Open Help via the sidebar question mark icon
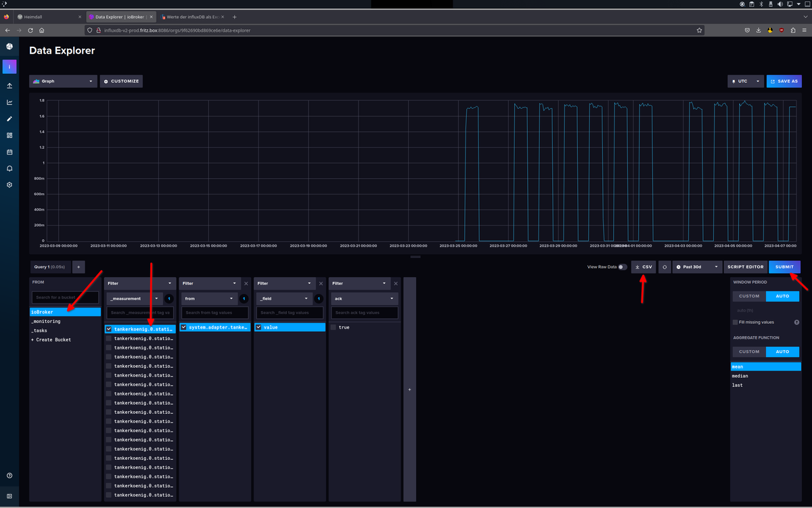 9,475
